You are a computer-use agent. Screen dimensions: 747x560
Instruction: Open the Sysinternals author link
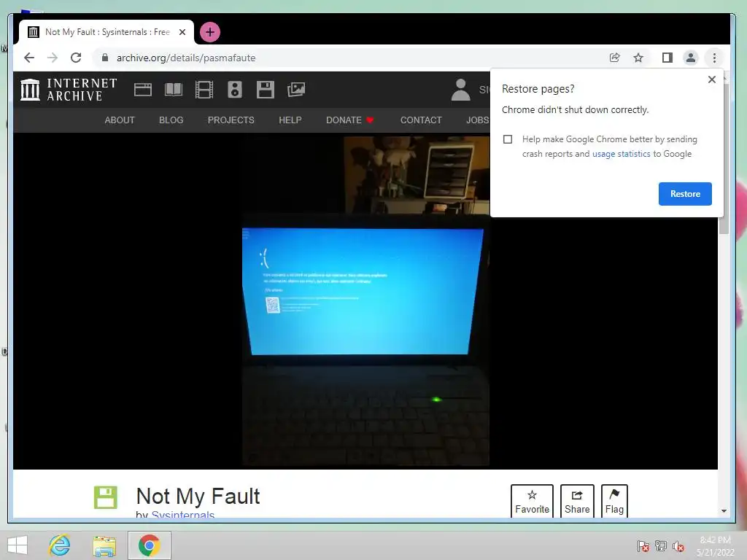[182, 515]
